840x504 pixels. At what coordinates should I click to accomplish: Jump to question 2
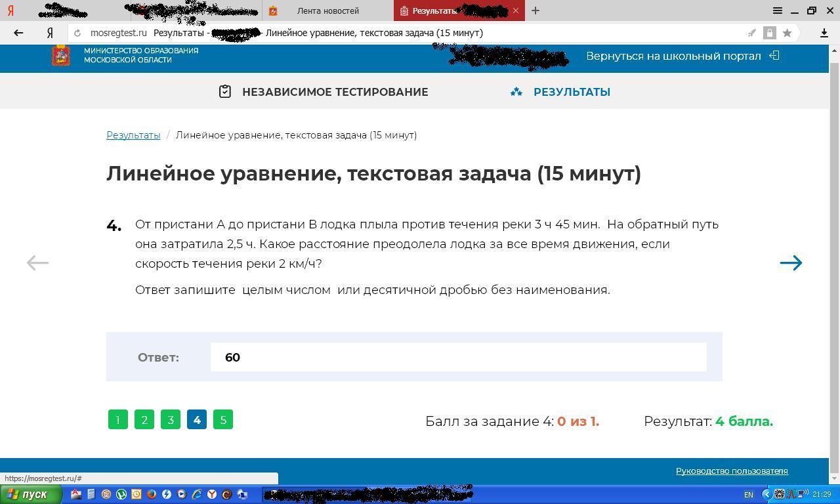pyautogui.click(x=144, y=419)
